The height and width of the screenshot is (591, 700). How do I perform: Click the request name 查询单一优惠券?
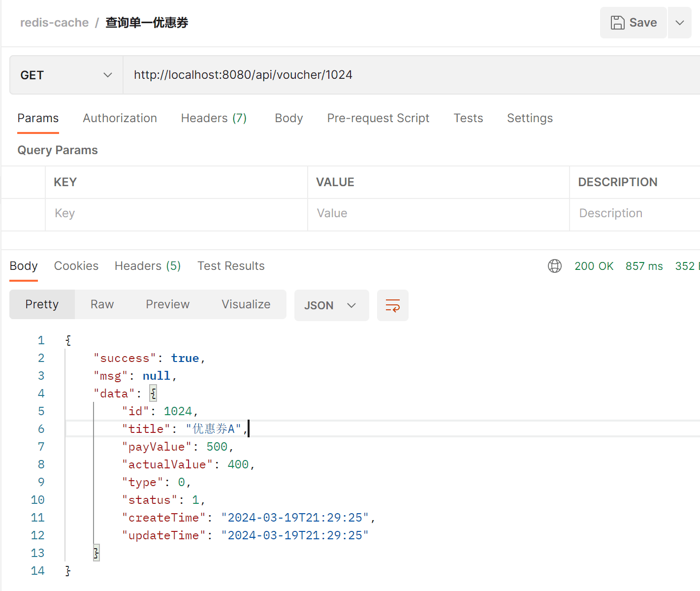coord(147,23)
